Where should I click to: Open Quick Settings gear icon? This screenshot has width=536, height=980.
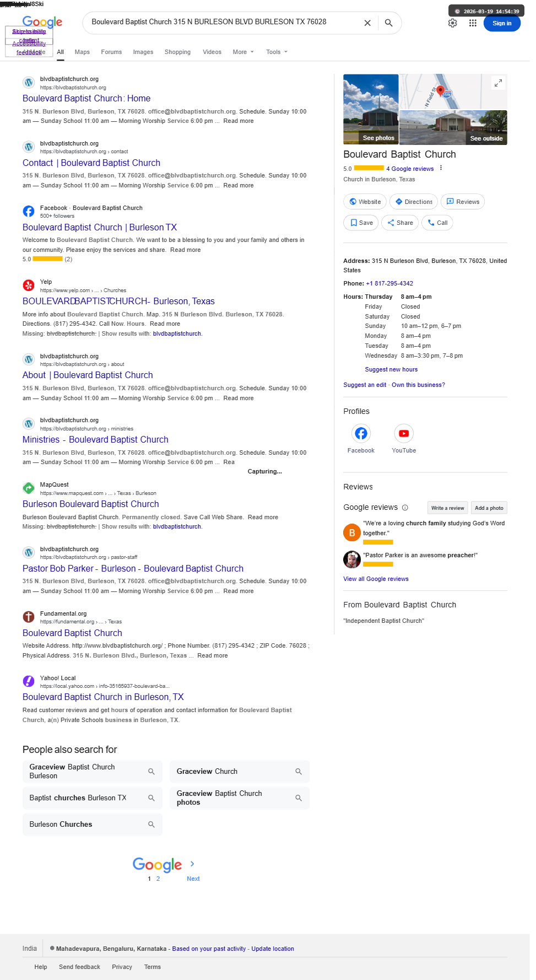pyautogui.click(x=452, y=23)
